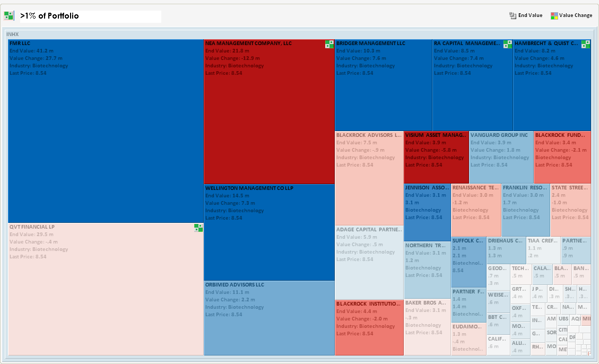Open the drill-down icon on NEA Management tile
The image size is (599, 364).
pos(329,45)
